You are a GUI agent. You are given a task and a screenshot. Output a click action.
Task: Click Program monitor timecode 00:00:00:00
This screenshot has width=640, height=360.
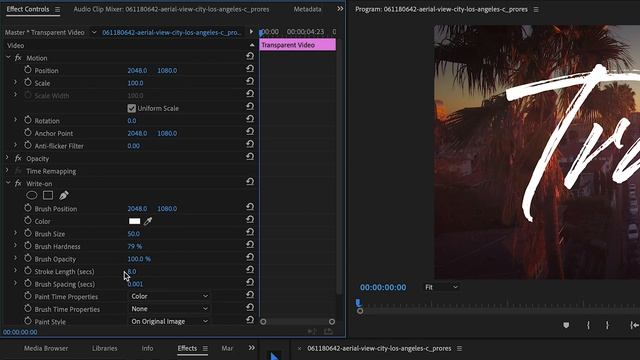(x=383, y=287)
